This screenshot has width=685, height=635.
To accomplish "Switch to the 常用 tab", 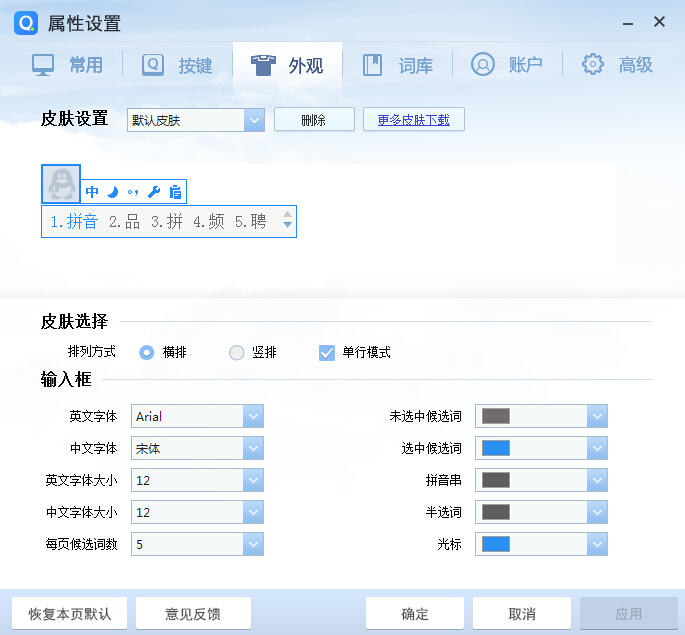I will coord(68,65).
